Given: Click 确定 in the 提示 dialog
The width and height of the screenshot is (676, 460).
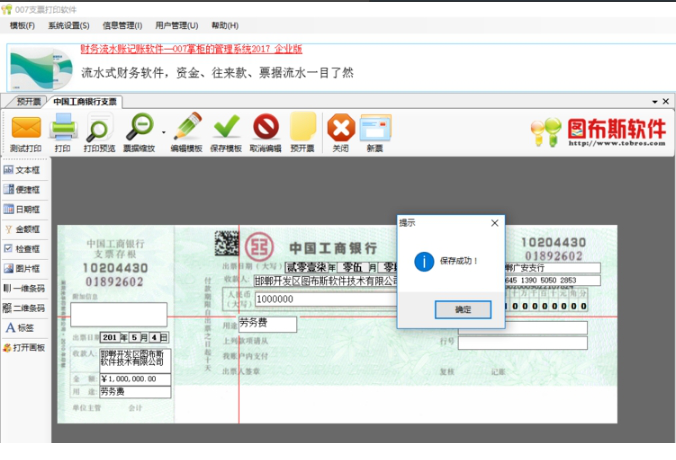Looking at the screenshot, I should point(463,310).
